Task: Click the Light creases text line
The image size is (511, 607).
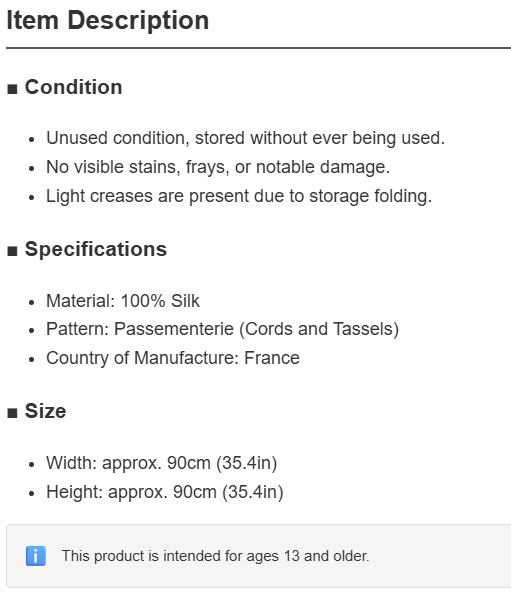Action: 239,196
